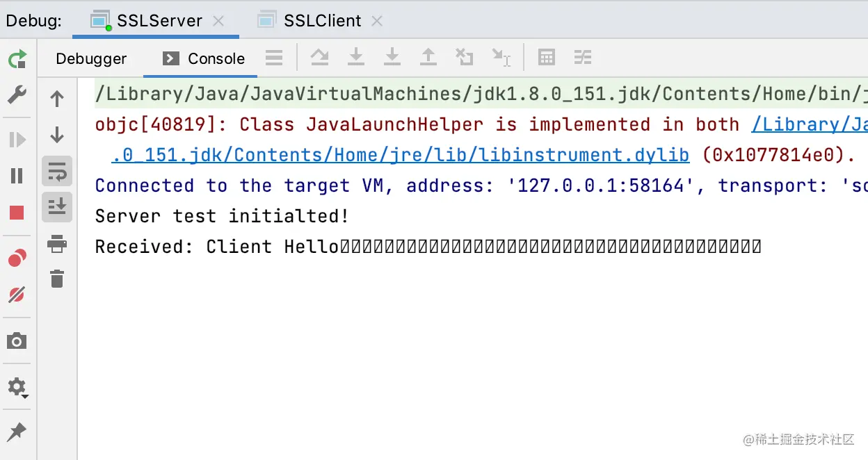Click the Trace Current Stream Chain icon
The width and height of the screenshot is (868, 460).
click(583, 58)
